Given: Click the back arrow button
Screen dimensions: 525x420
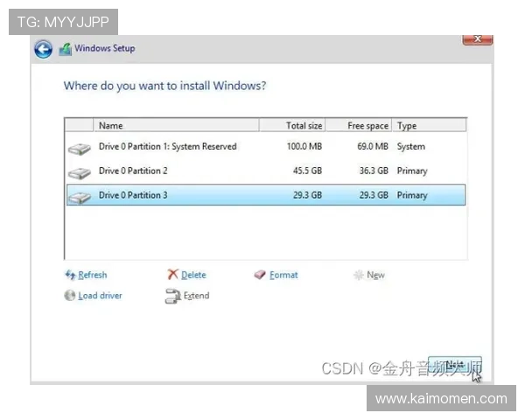Looking at the screenshot, I should coord(43,49).
